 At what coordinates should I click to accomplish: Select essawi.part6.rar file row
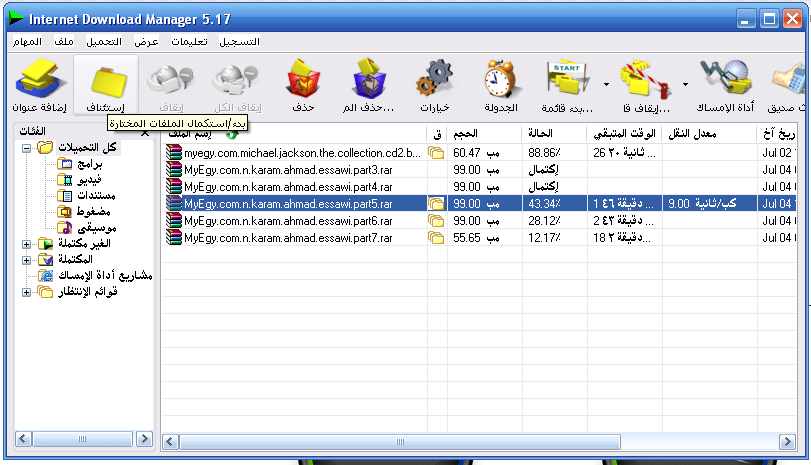[x=480, y=221]
